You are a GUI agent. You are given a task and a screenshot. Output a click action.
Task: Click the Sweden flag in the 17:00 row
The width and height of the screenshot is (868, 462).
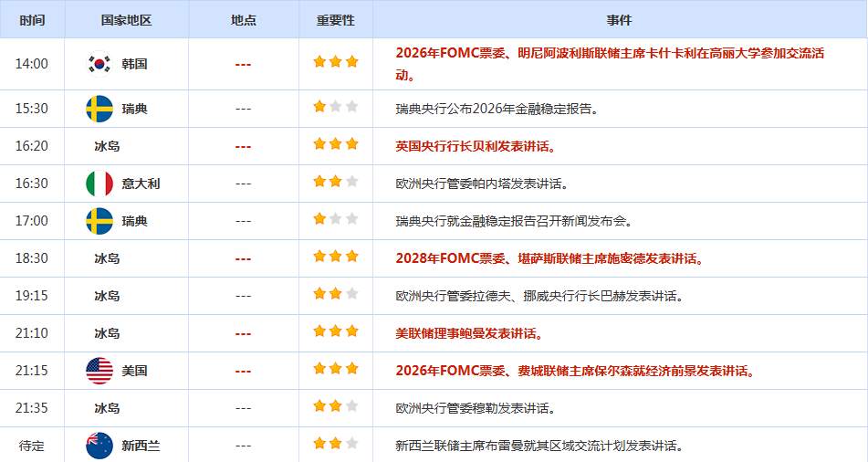click(x=99, y=221)
